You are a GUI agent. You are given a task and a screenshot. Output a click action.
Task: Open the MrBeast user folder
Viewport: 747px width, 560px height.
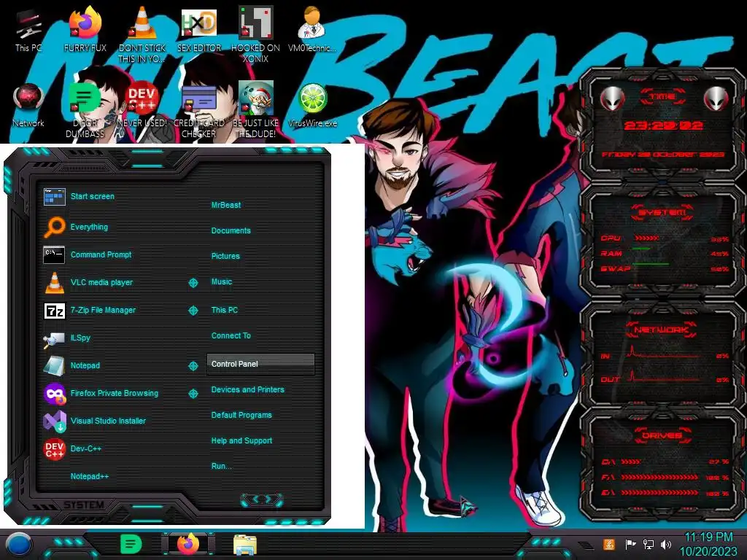pyautogui.click(x=226, y=205)
